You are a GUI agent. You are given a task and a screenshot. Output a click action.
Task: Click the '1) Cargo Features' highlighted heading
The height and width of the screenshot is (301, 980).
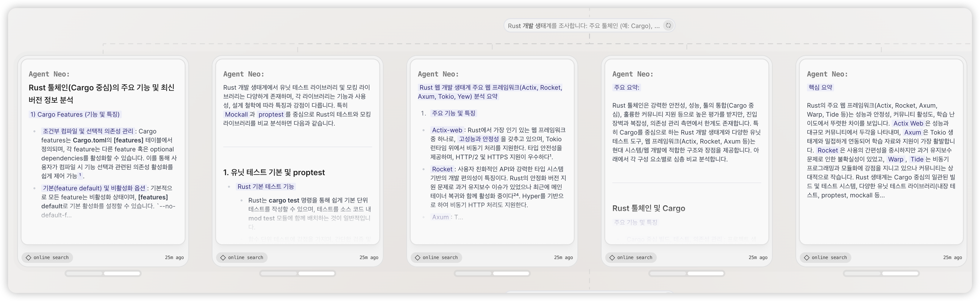tap(75, 115)
